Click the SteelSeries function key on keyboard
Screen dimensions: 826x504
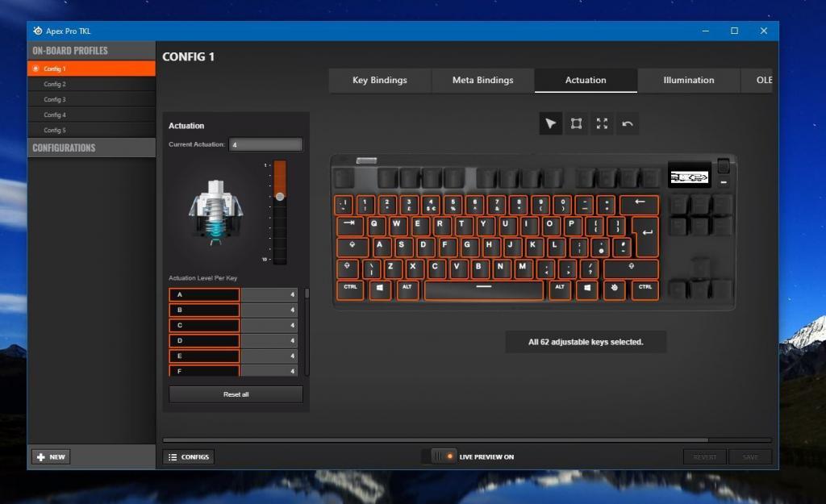click(615, 289)
